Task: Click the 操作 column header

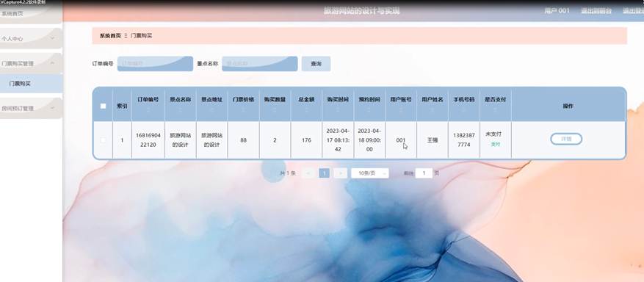Action: coord(568,106)
